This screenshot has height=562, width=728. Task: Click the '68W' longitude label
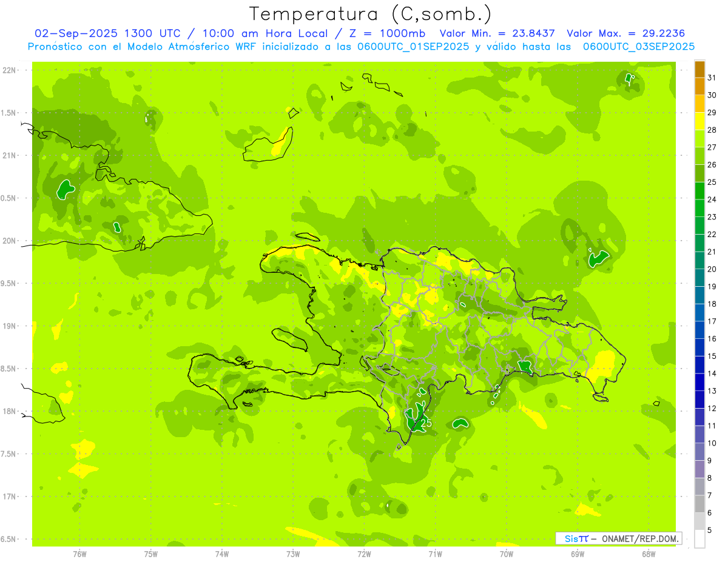point(648,554)
